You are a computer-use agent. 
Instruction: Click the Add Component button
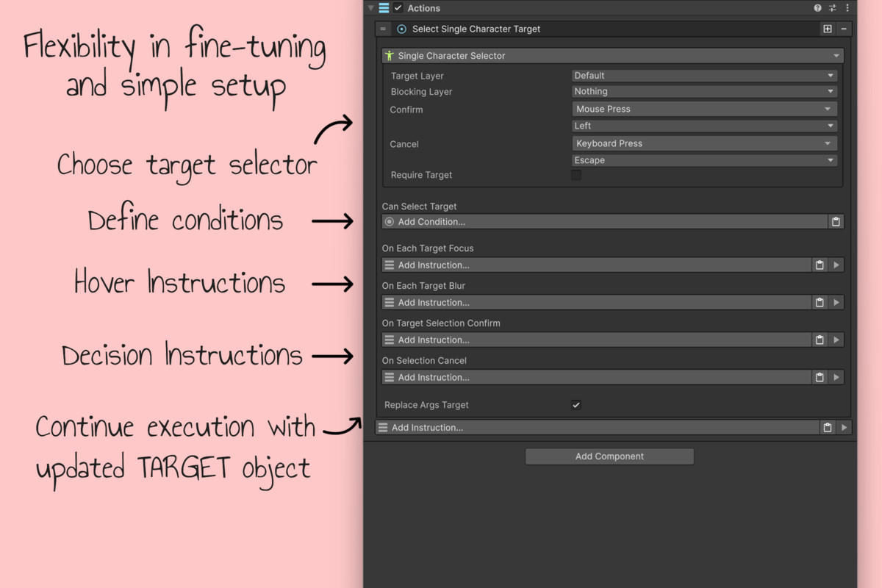point(609,456)
